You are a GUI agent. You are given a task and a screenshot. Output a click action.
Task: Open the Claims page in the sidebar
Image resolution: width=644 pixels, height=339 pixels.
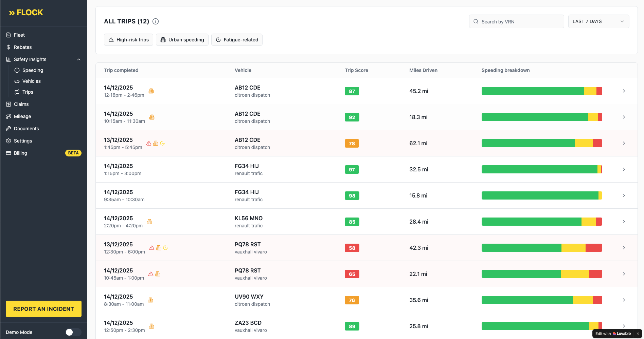tap(21, 104)
